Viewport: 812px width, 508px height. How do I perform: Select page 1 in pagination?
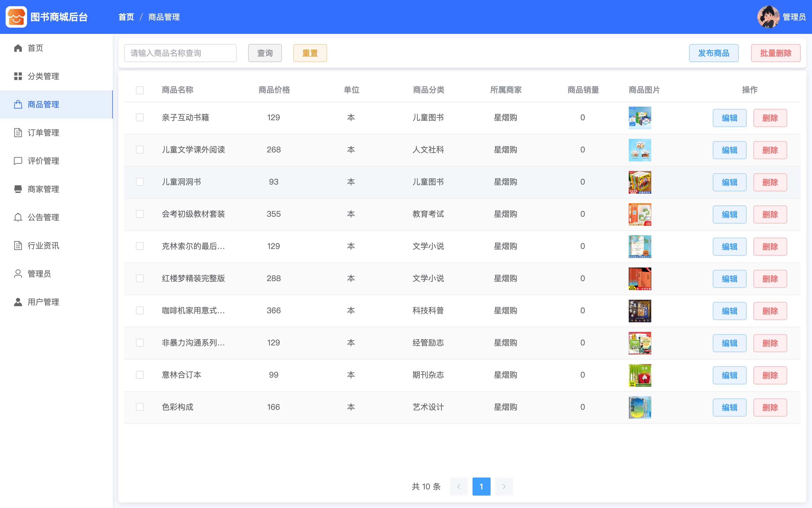point(481,487)
